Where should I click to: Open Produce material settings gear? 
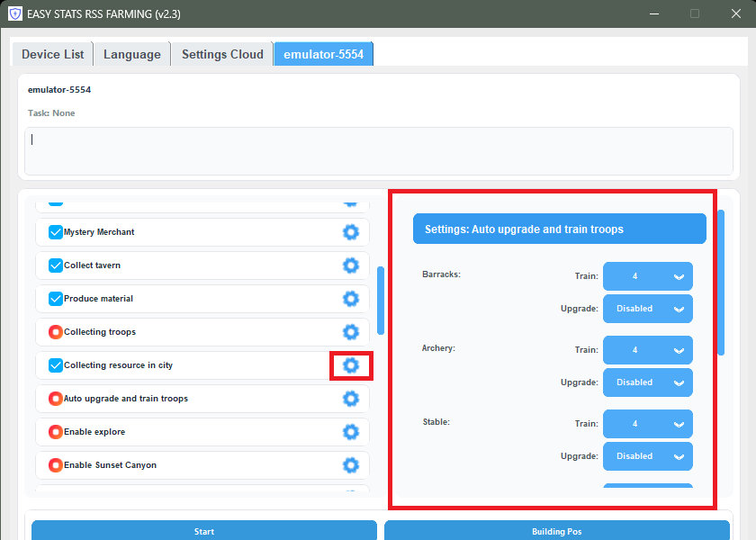(x=350, y=299)
